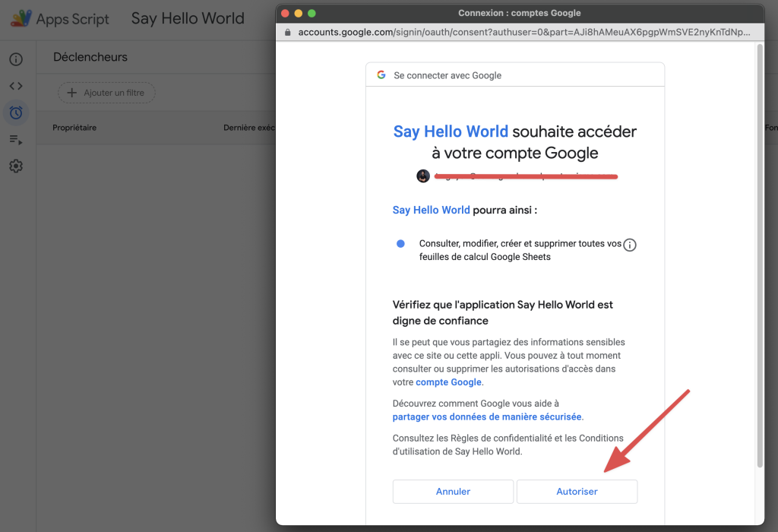
Task: Open the 'compte Google' link
Action: click(x=448, y=382)
